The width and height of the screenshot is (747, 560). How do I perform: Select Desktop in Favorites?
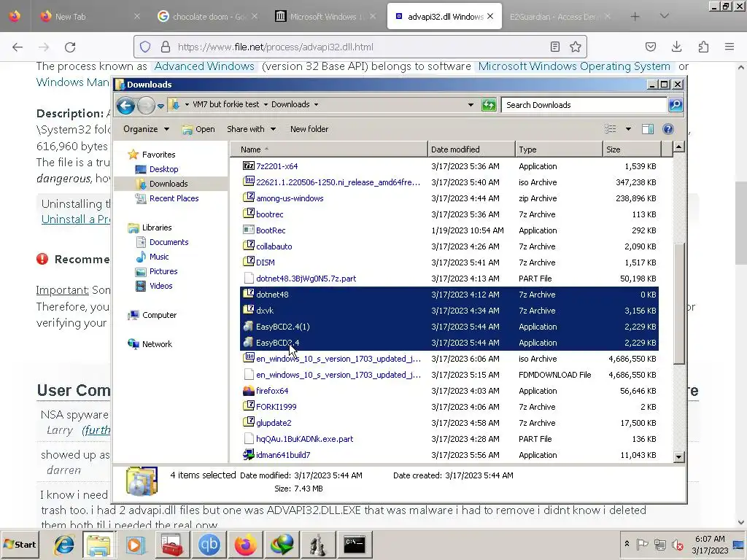(163, 169)
